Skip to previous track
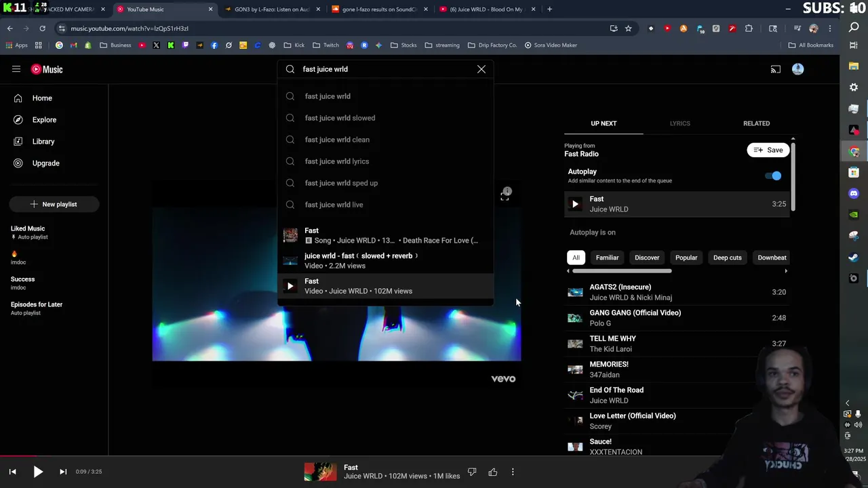Screen dimensions: 868x488 (12, 472)
